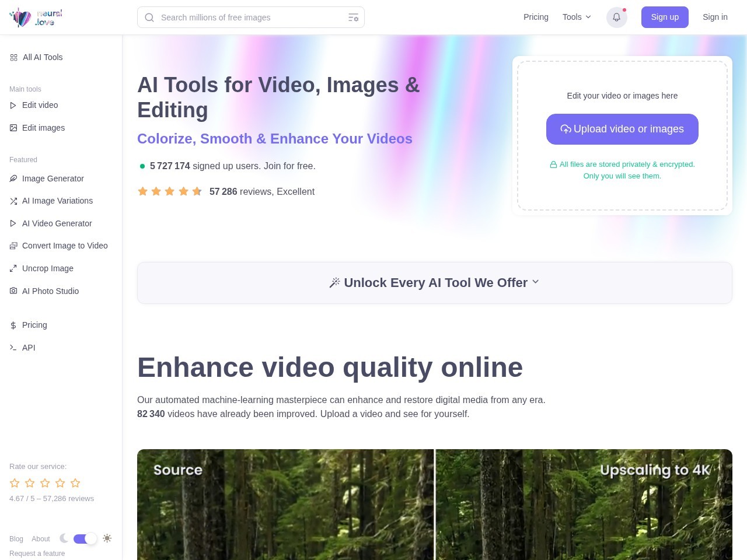The height and width of the screenshot is (560, 747).
Task: Click the AI Video Generator play icon
Action: click(13, 223)
